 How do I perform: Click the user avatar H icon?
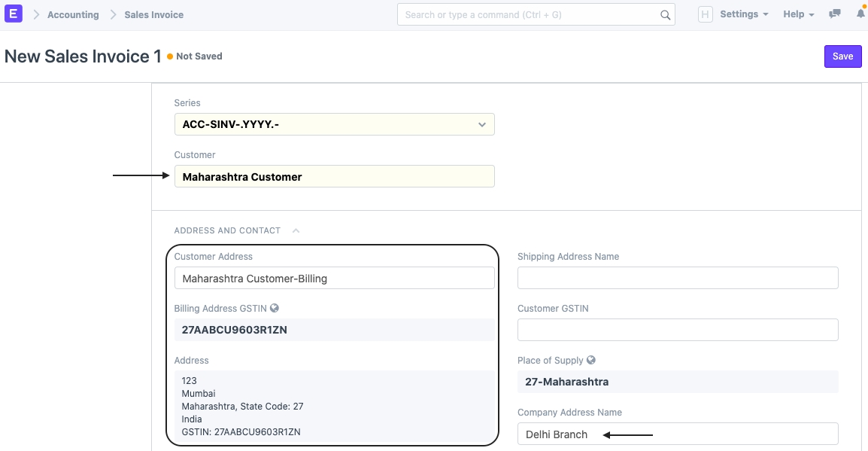coord(705,14)
